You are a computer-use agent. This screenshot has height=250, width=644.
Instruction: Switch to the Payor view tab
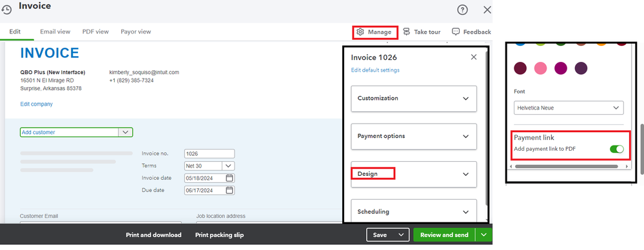point(135,32)
